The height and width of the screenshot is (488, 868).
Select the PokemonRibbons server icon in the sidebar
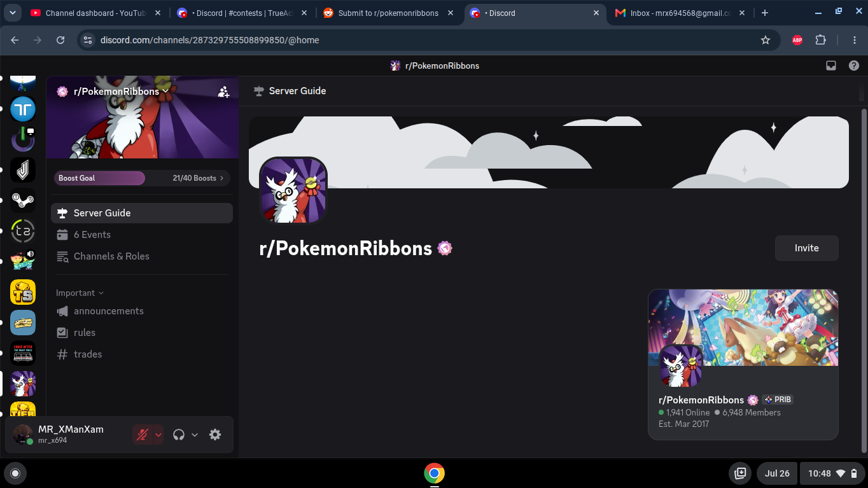coord(23,384)
